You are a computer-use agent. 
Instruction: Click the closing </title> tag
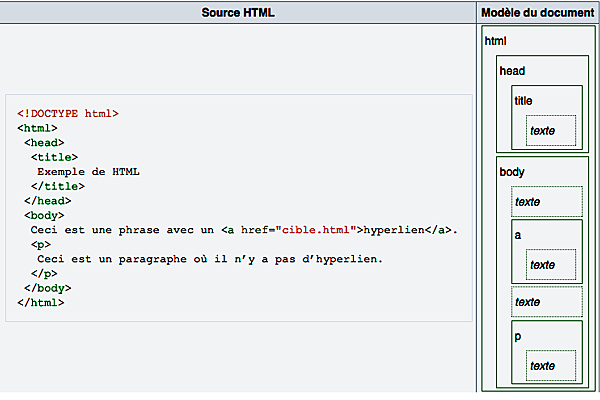(58, 186)
